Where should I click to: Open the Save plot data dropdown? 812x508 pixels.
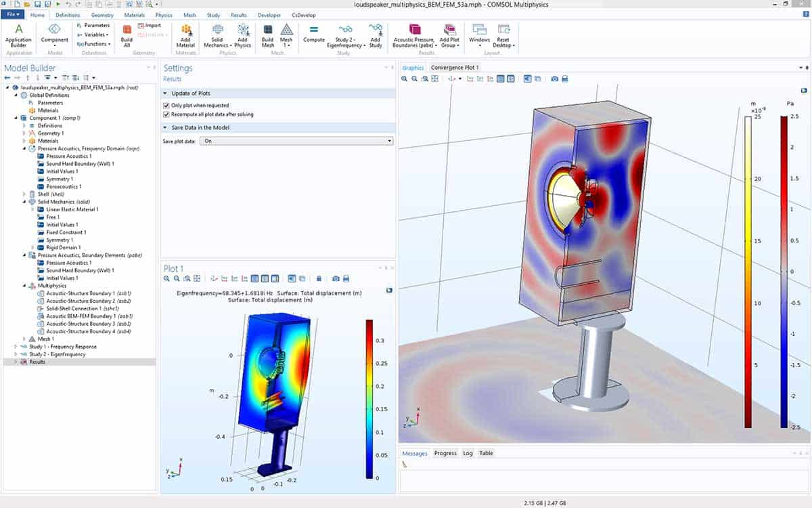click(x=297, y=141)
